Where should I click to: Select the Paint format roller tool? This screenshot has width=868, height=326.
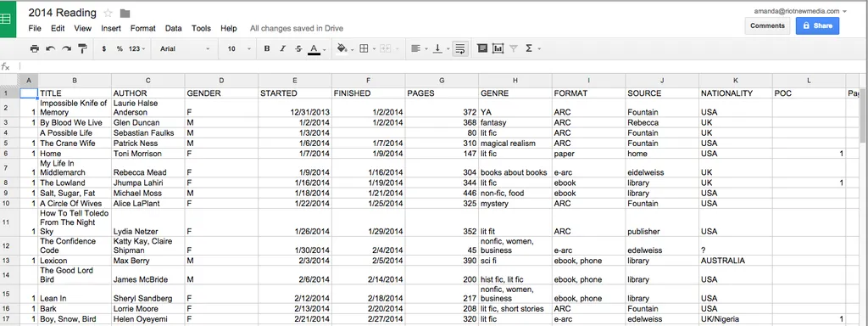[82, 48]
